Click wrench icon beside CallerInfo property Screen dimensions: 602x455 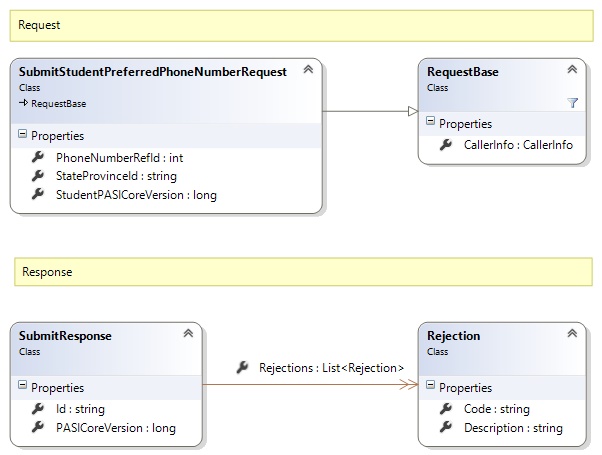click(446, 145)
